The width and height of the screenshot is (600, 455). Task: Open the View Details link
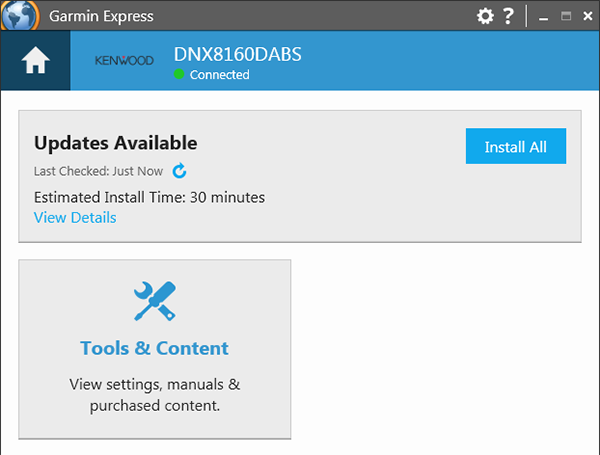75,217
